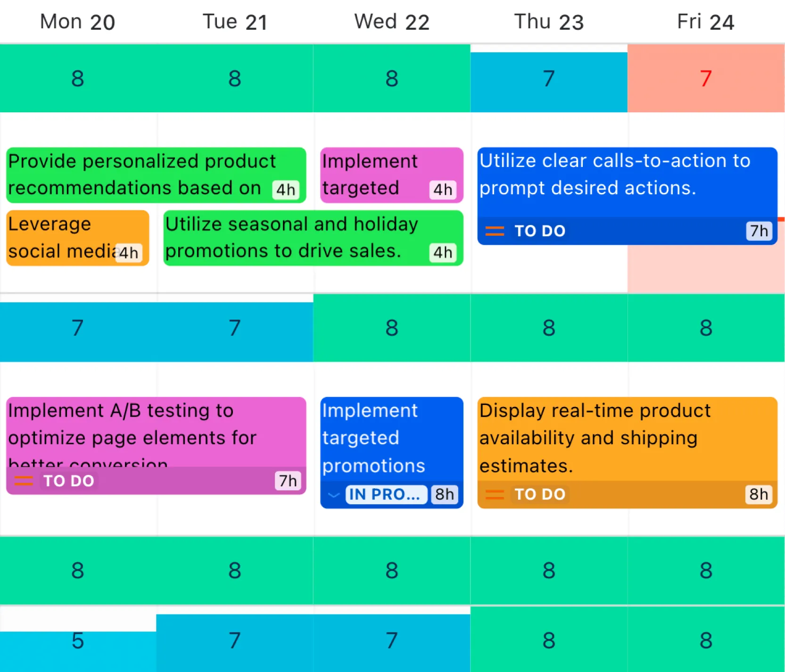Click the priority icon on "Display real-time product availability" card

click(494, 494)
